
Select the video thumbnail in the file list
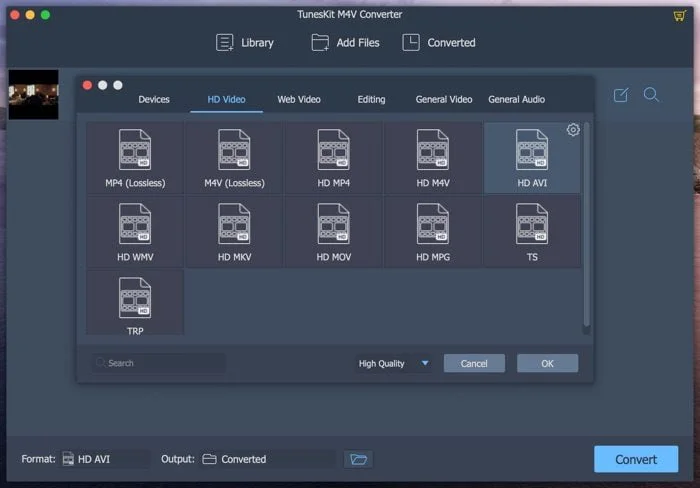(x=33, y=94)
